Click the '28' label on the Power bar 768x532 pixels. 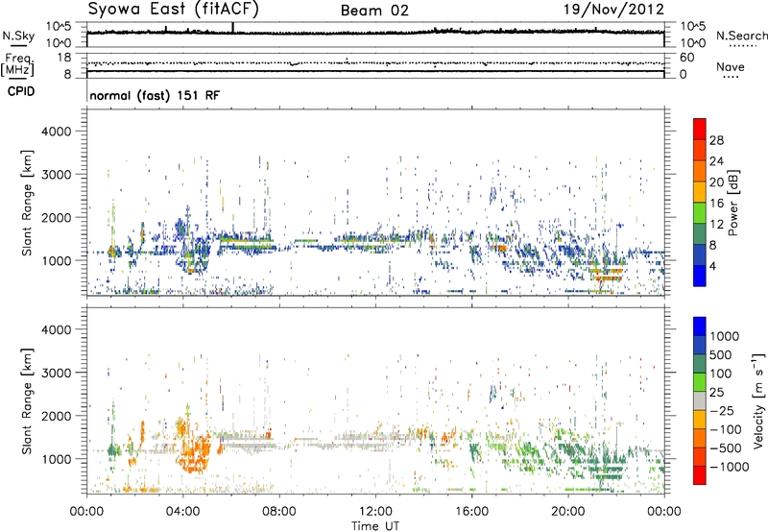[x=716, y=140]
